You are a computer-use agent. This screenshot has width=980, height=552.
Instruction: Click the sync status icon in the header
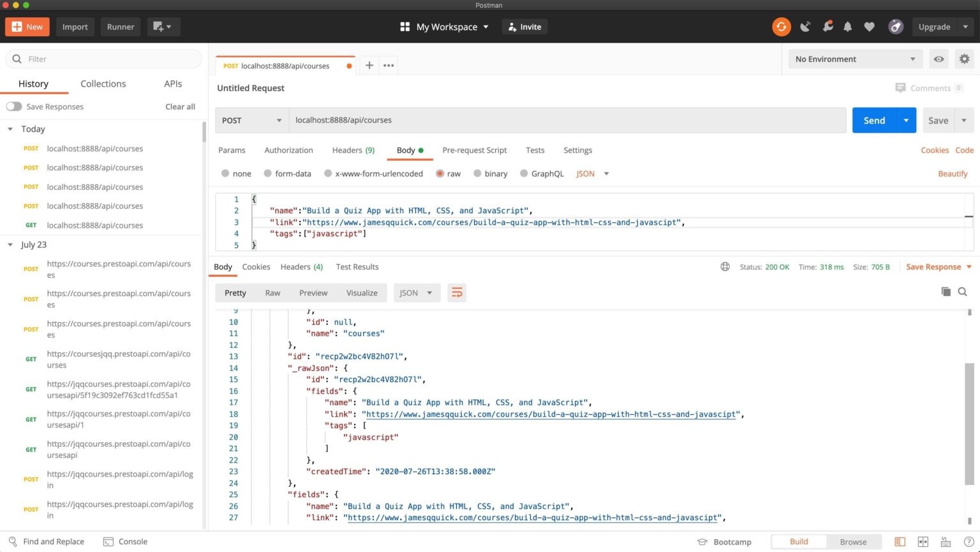tap(781, 27)
